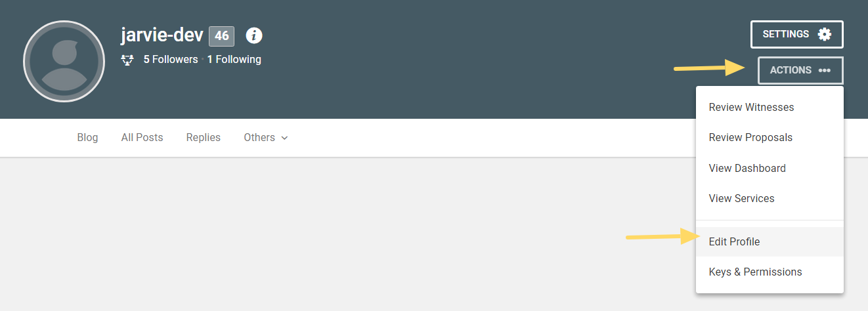868x311 pixels.
Task: Click the profile avatar placeholder image
Action: (64, 62)
